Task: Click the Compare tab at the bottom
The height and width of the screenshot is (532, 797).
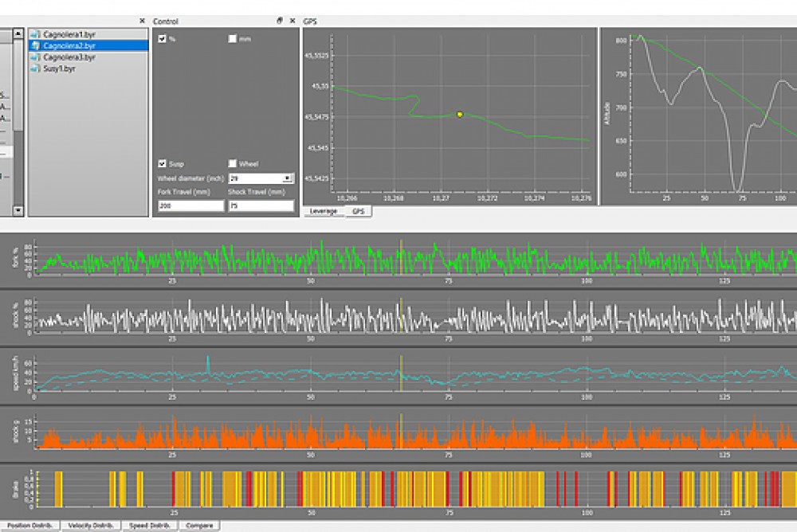Action: (198, 526)
